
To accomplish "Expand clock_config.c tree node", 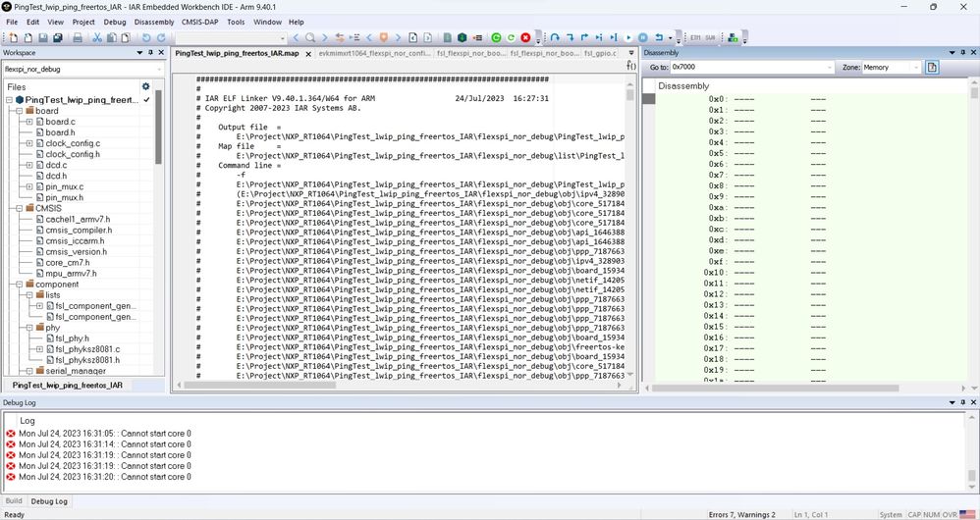I will tap(29, 143).
